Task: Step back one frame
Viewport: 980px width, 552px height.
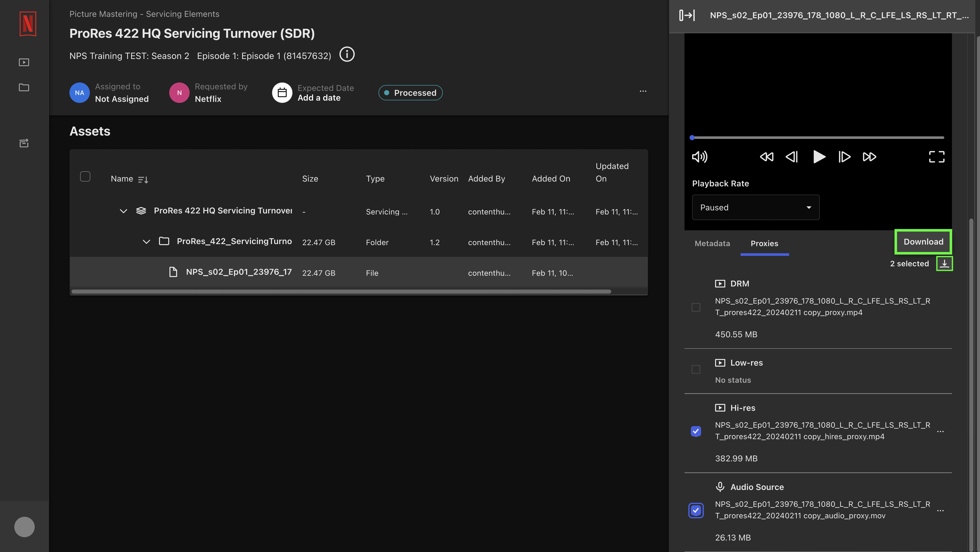Action: (792, 157)
